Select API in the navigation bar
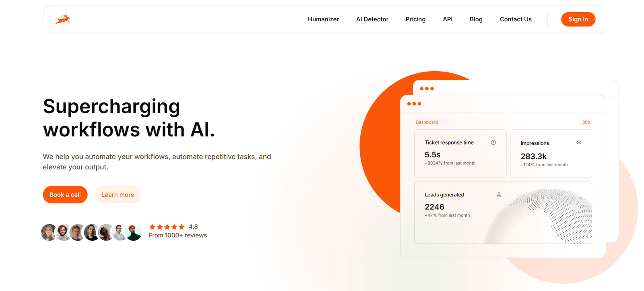644x291 pixels. [x=448, y=19]
